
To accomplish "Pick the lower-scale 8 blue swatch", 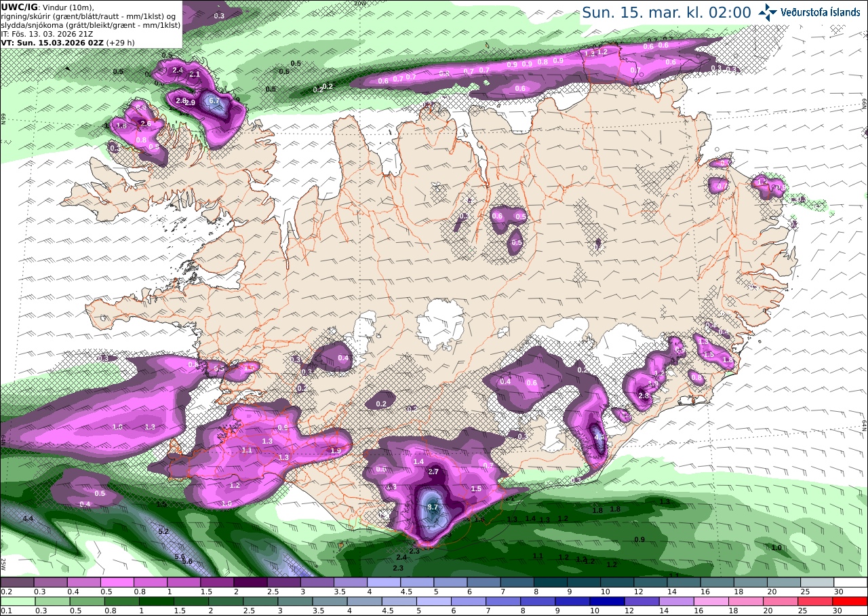I will (x=538, y=601).
